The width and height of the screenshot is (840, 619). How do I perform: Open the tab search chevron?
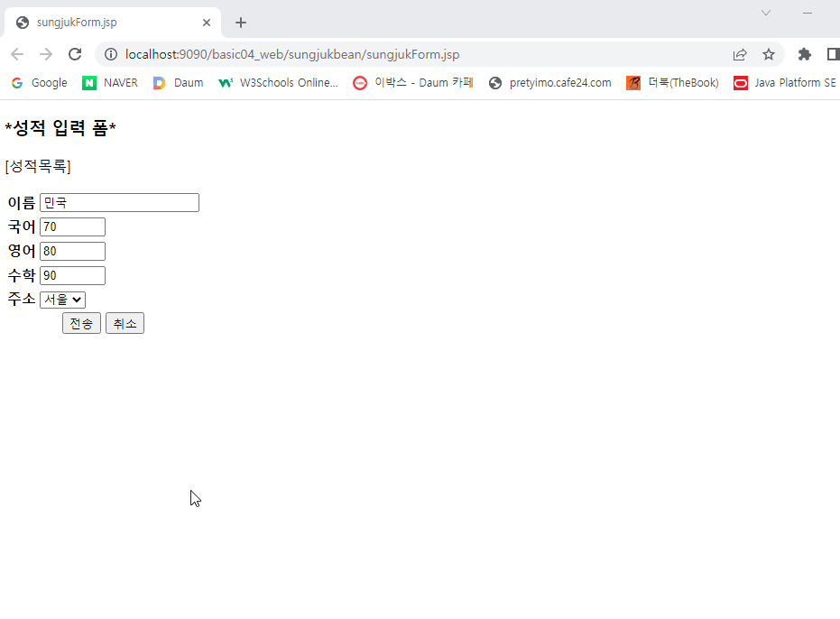click(x=766, y=13)
